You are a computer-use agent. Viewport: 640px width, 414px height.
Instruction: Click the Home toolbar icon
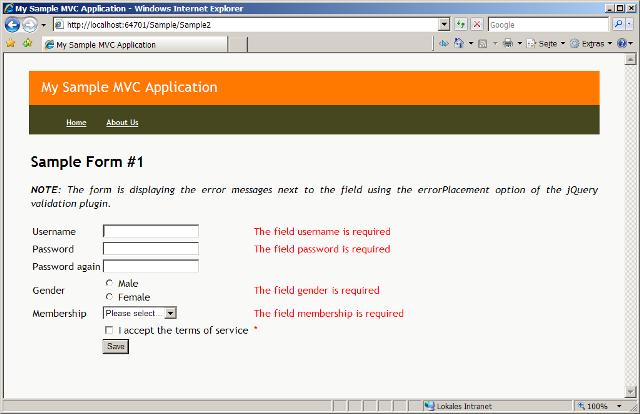click(459, 44)
